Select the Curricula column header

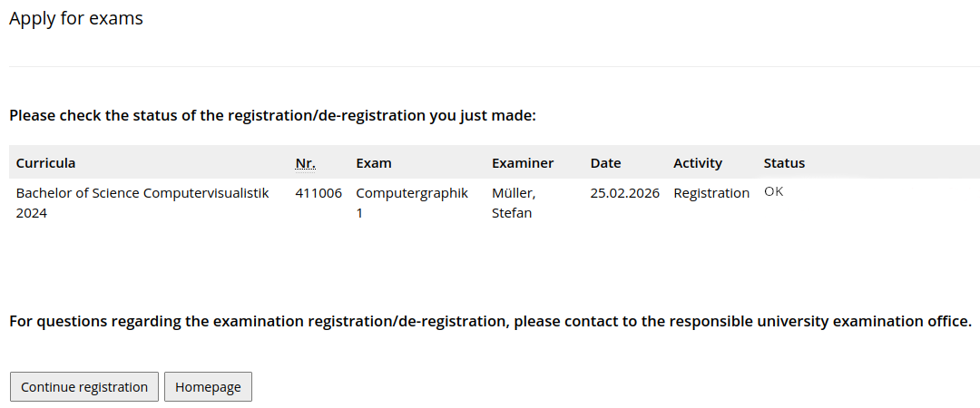46,163
